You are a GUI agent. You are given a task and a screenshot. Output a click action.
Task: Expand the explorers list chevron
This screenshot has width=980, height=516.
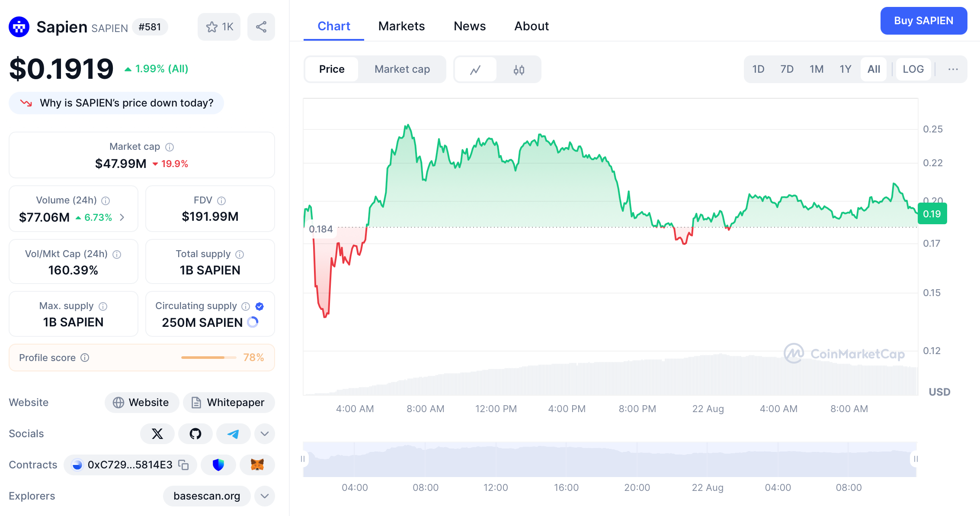[265, 496]
